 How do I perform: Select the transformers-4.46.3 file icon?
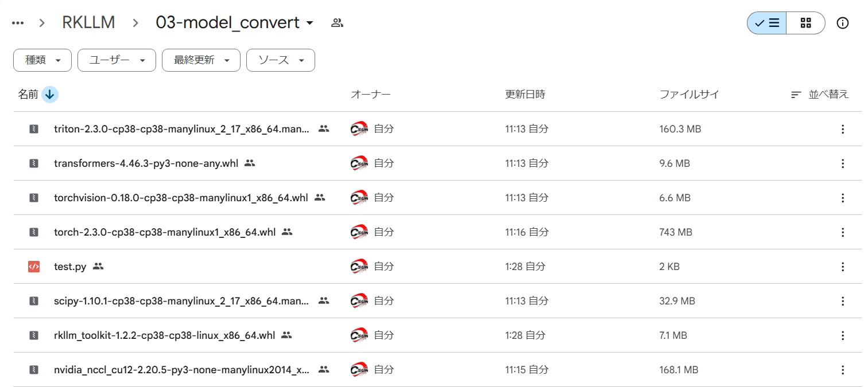34,163
